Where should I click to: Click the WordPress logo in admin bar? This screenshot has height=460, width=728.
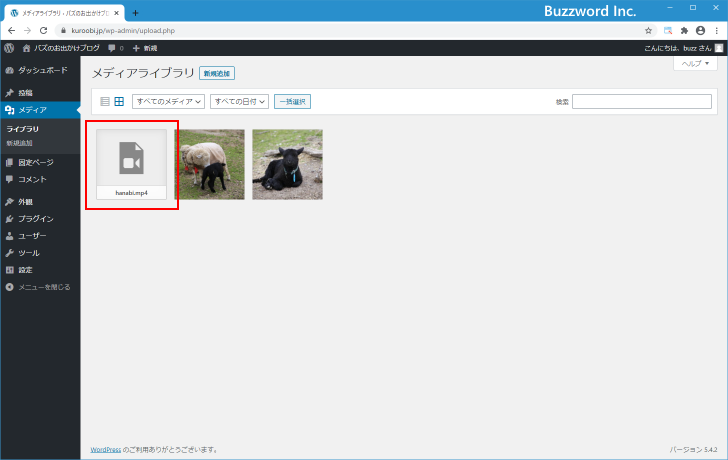pos(9,48)
